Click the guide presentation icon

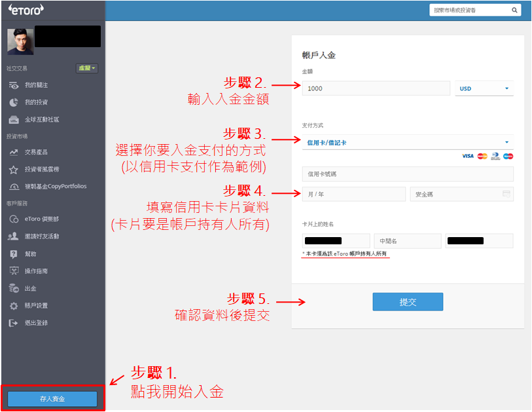click(x=14, y=271)
